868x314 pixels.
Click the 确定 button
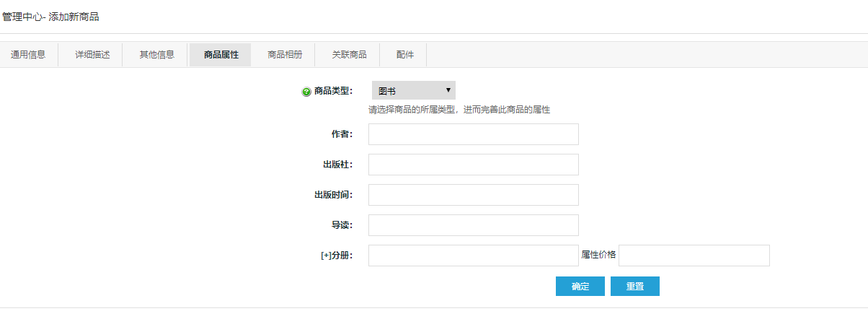(x=580, y=287)
